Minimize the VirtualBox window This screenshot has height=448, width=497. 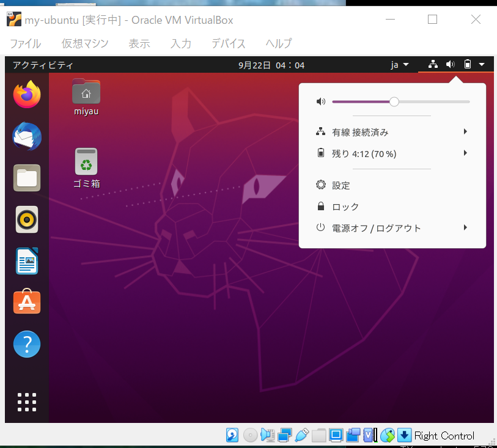click(390, 20)
